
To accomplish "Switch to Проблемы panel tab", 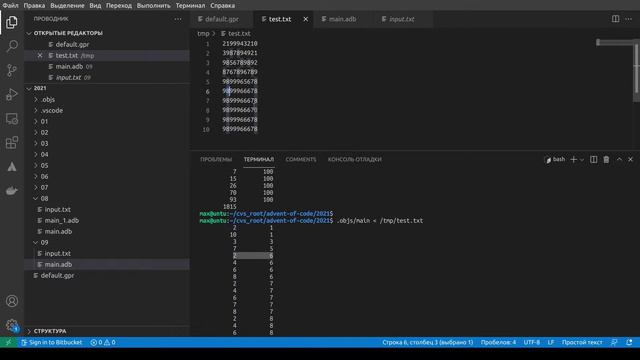I will pos(216,160).
